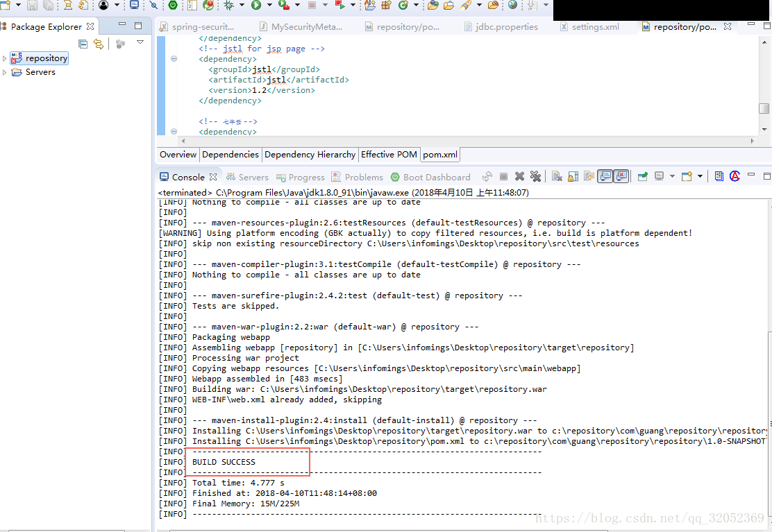Switch to the Boot Dashboard view tab

tap(431, 177)
